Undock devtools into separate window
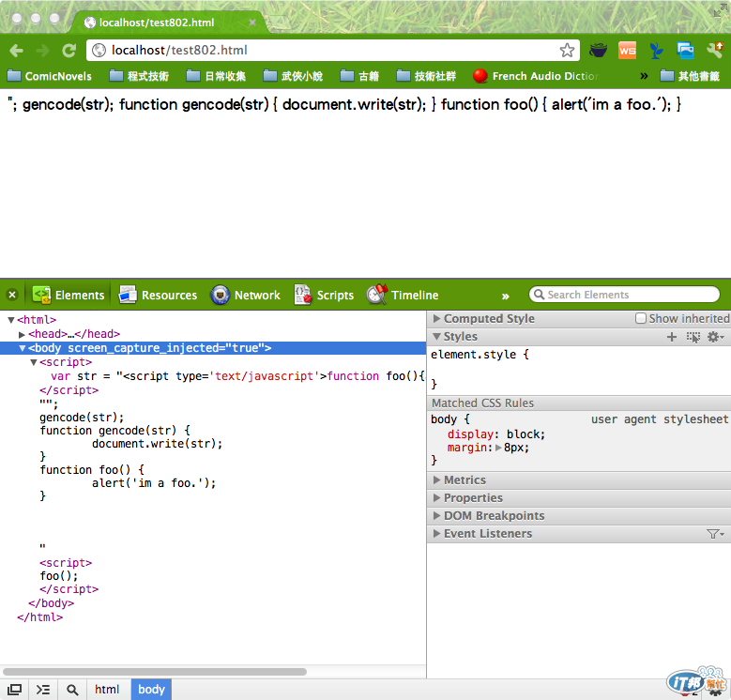 tap(14, 690)
